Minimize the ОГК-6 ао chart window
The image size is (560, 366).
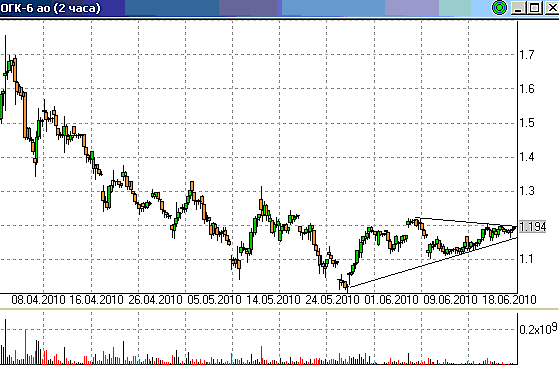click(x=518, y=8)
